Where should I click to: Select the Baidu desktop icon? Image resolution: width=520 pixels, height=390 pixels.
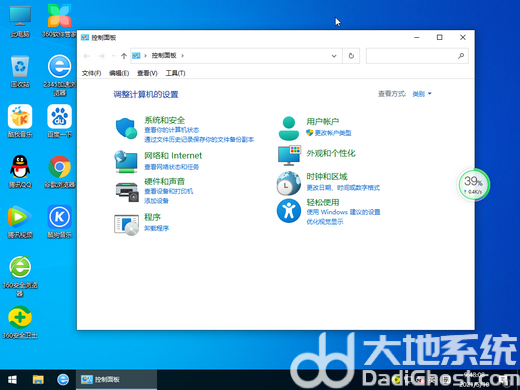[x=59, y=121]
